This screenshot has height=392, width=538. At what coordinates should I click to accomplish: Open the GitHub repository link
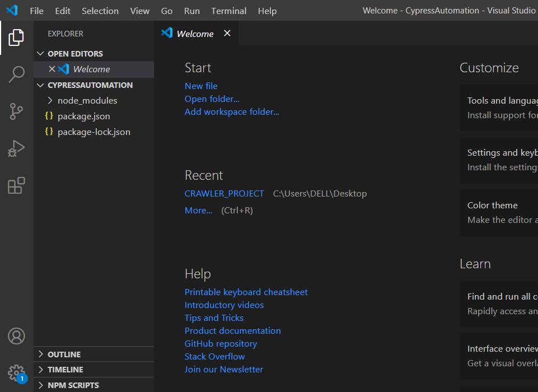click(221, 344)
